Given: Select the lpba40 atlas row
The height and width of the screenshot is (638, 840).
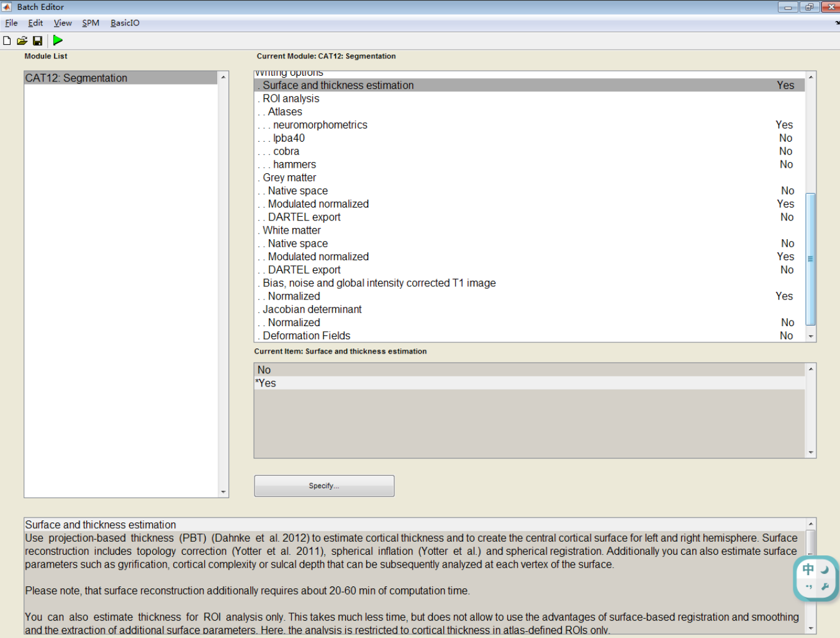Looking at the screenshot, I should coord(530,138).
